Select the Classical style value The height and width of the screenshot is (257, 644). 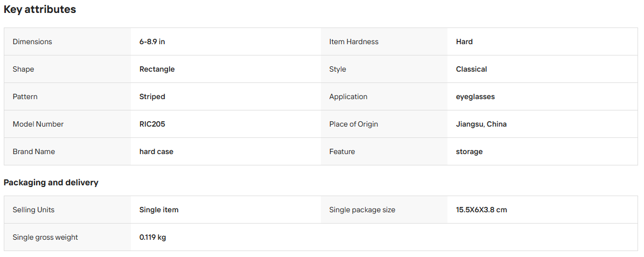click(472, 69)
